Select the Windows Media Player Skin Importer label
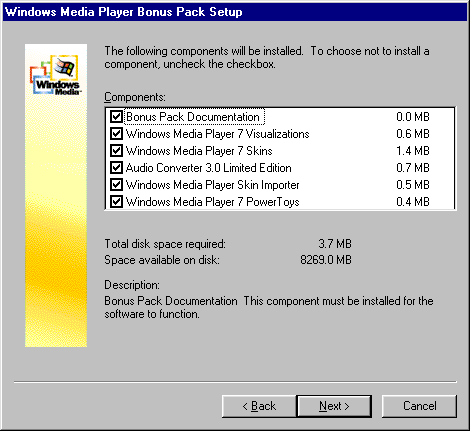The width and height of the screenshot is (470, 431). (212, 185)
